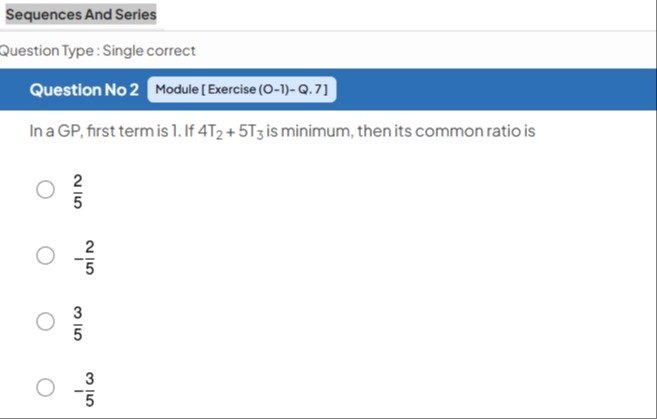Click the Question Type label

pos(47,51)
